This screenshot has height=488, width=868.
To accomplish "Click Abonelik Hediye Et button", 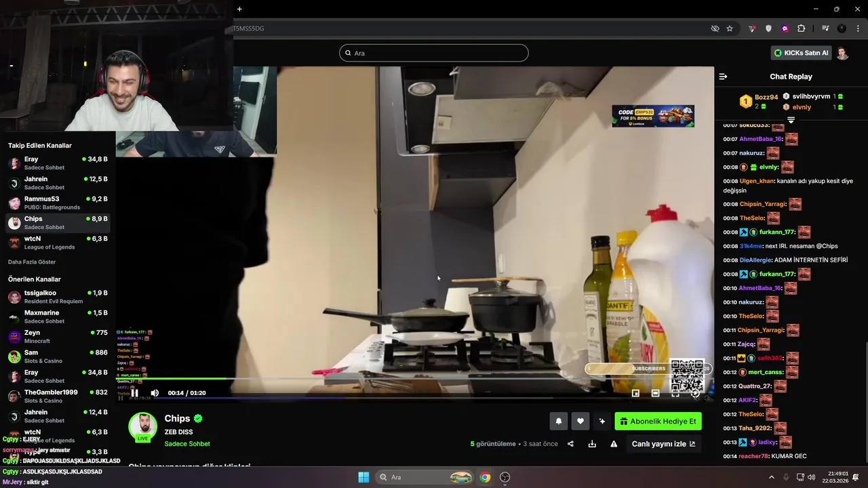I will pyautogui.click(x=658, y=421).
